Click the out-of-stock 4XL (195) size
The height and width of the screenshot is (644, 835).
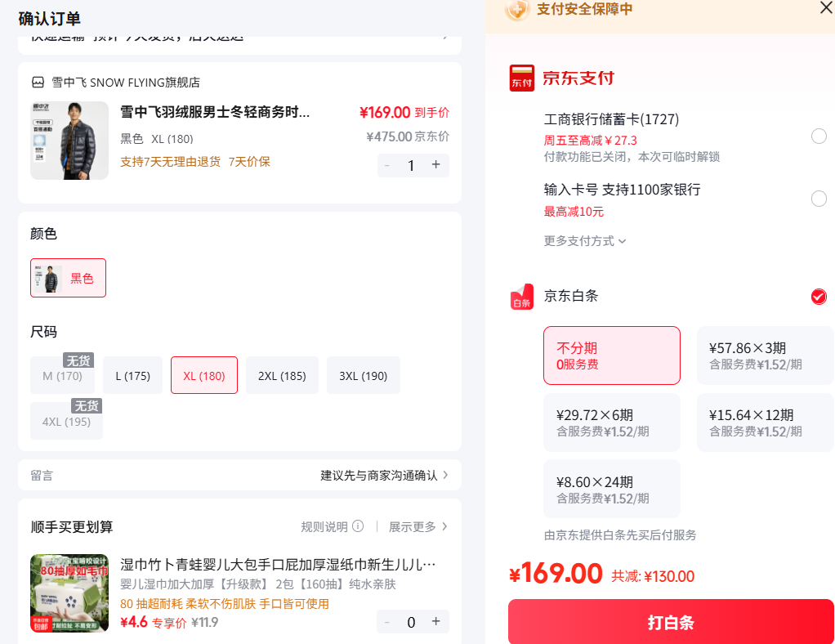pyautogui.click(x=66, y=422)
